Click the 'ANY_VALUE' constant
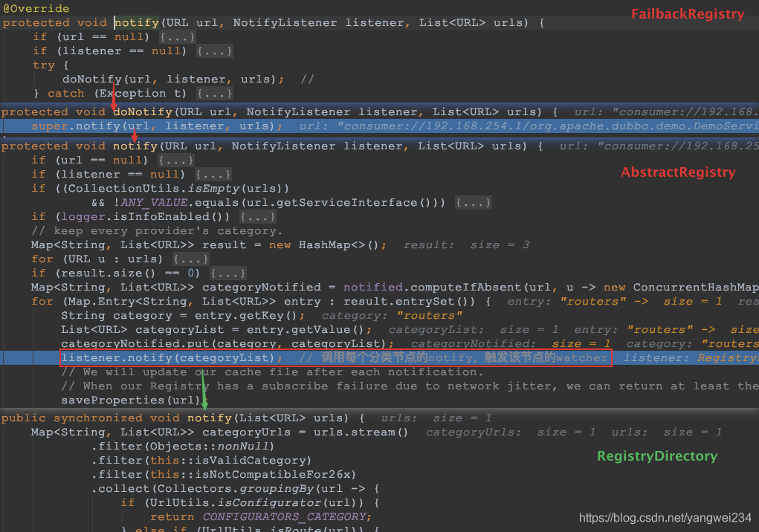 click(x=154, y=203)
